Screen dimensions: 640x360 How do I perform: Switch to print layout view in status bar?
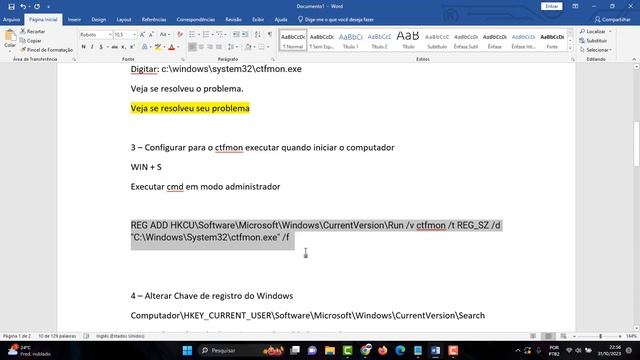[x=548, y=336]
